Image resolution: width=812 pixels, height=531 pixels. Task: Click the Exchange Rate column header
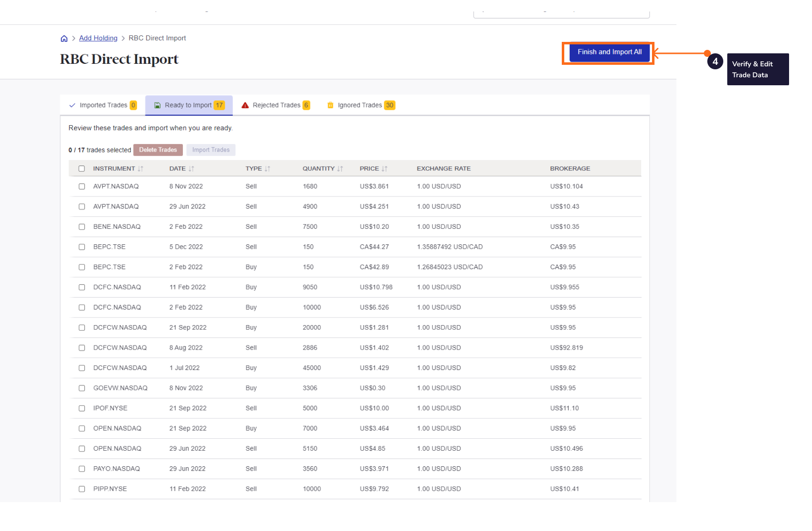[x=444, y=169]
